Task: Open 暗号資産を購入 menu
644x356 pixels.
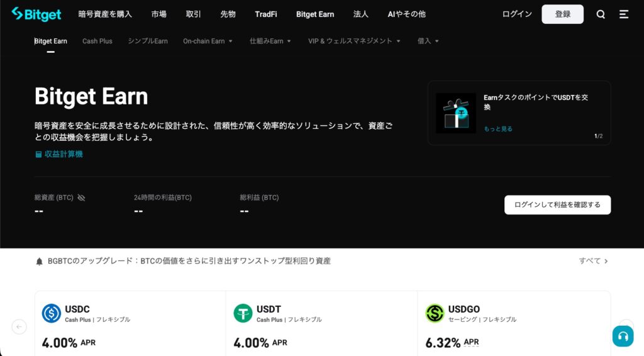Action: click(105, 14)
